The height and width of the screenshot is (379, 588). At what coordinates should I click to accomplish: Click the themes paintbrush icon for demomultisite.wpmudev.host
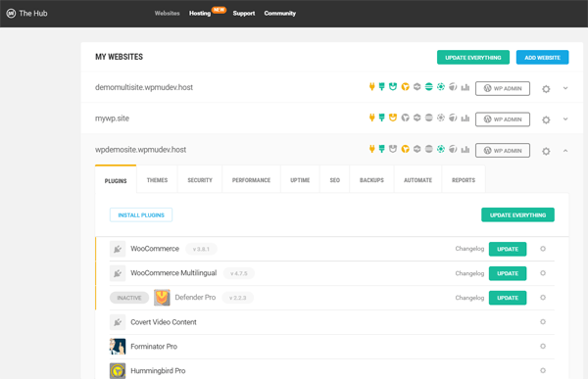coord(382,87)
